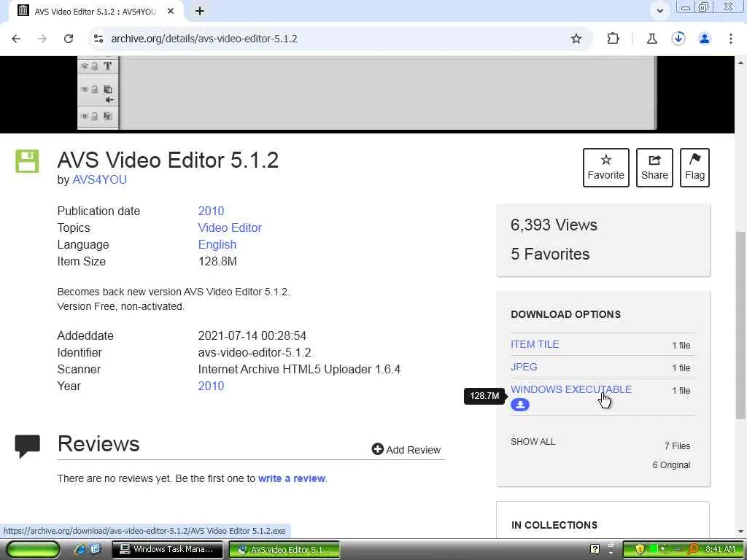Viewport: 747px width, 560px height.
Task: Click the 6,393 Views text
Action: 554,225
